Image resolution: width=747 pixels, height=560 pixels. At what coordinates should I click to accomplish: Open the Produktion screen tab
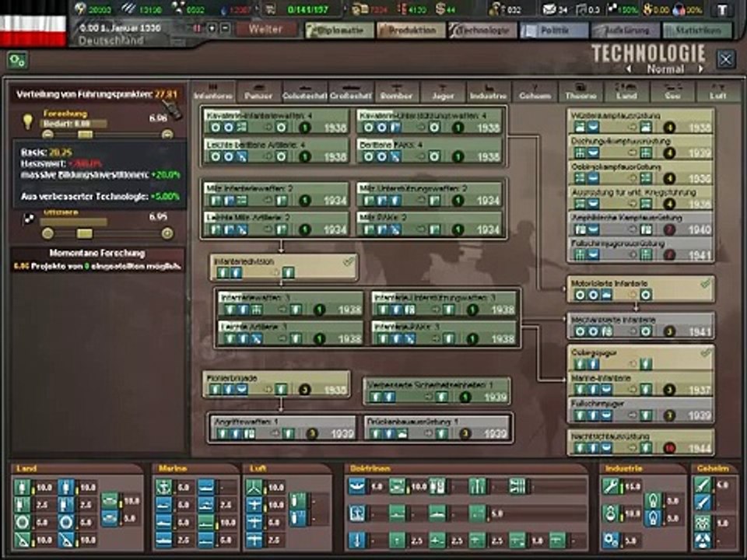point(411,30)
